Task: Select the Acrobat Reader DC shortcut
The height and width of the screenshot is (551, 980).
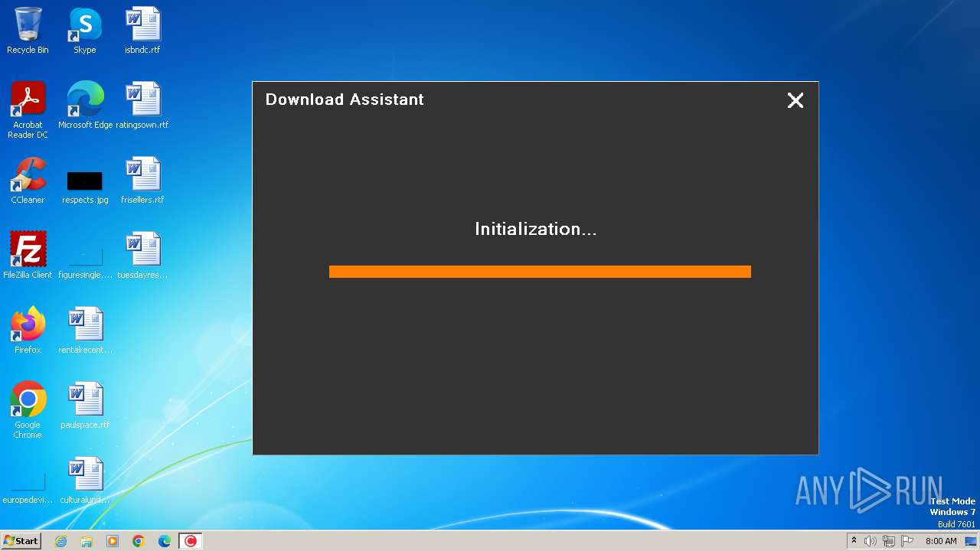Action: (28, 110)
